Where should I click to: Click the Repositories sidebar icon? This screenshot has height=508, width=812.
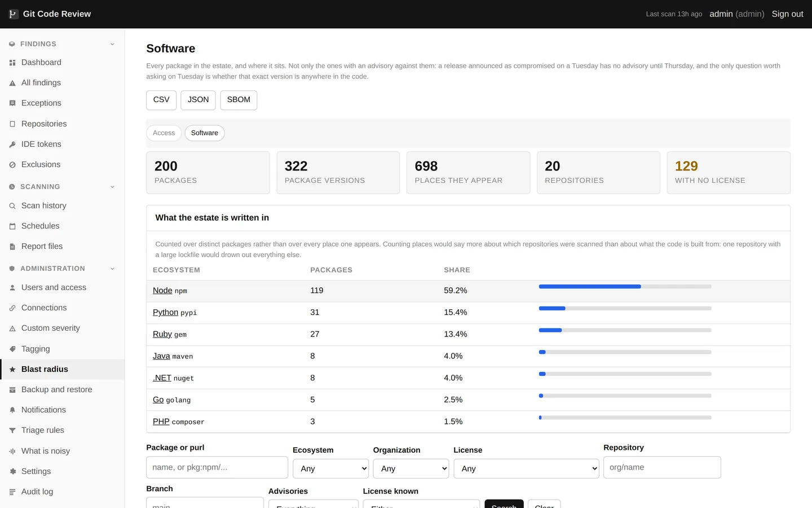12,124
